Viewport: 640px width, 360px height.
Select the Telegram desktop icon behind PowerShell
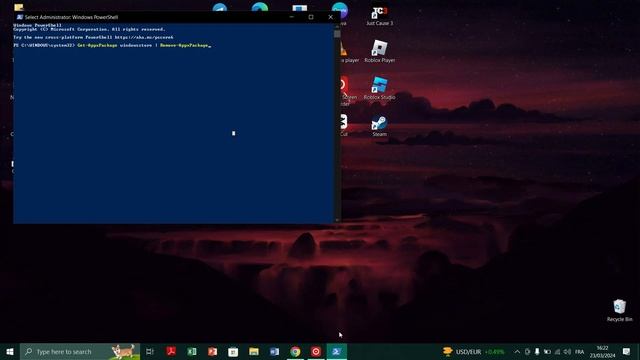[220, 7]
